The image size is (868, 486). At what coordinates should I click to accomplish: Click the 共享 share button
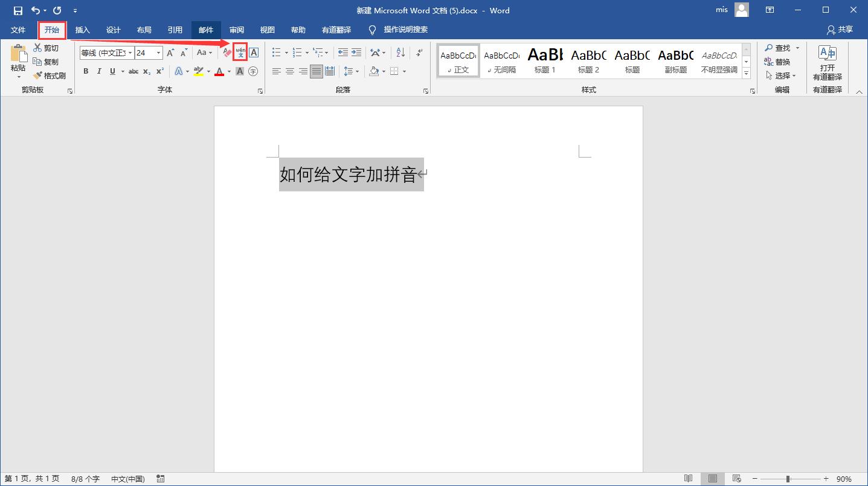point(840,29)
